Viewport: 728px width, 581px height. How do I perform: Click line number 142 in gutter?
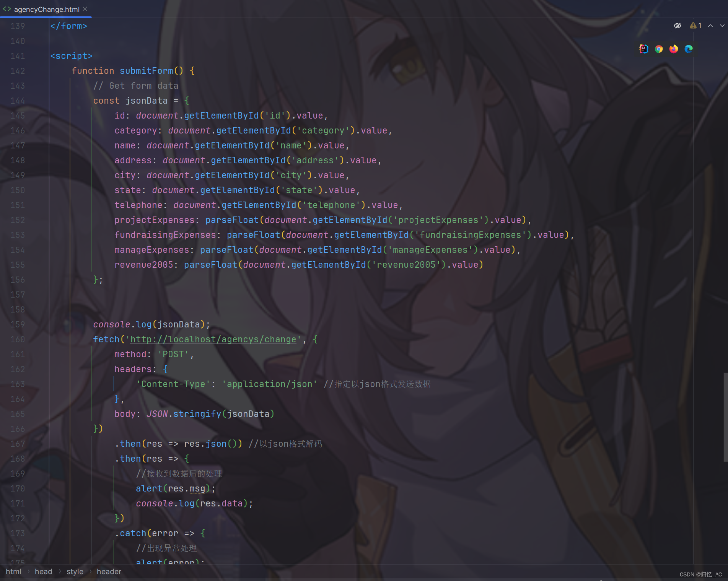coord(18,71)
